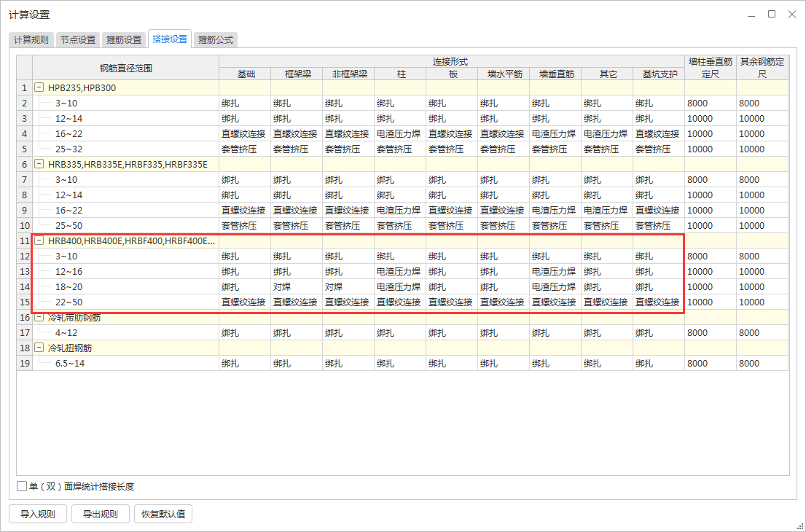Click the 墙垂直筋 column header

coord(555,74)
